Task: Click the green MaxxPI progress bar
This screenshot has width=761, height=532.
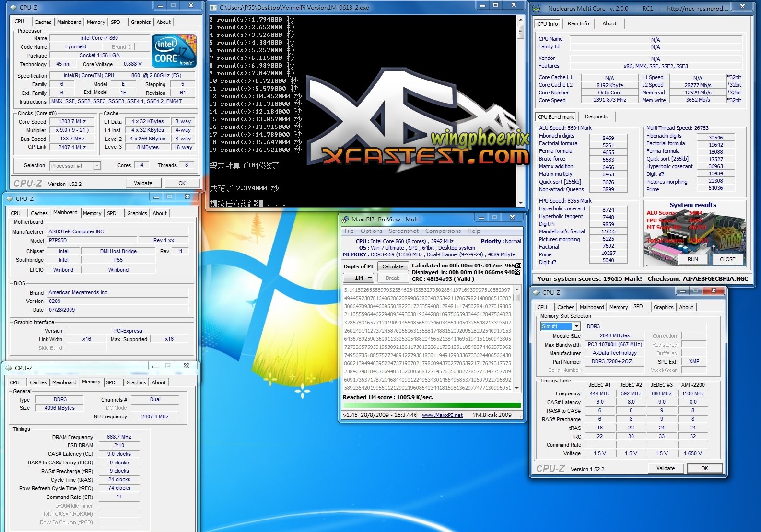Action: click(432, 405)
